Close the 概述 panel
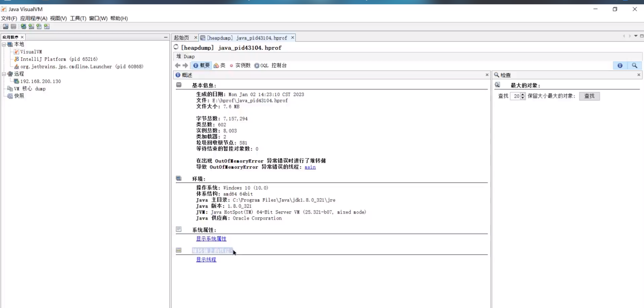The image size is (644, 308). (487, 75)
